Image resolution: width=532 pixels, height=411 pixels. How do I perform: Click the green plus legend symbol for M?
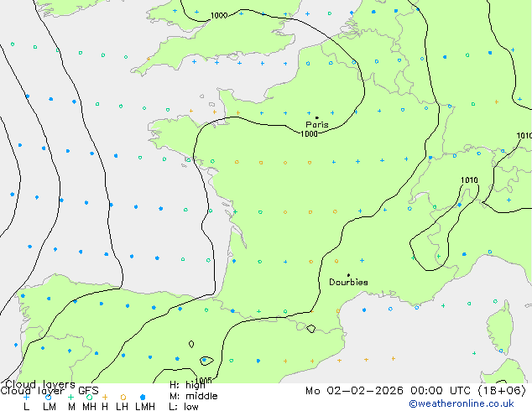tap(70, 397)
